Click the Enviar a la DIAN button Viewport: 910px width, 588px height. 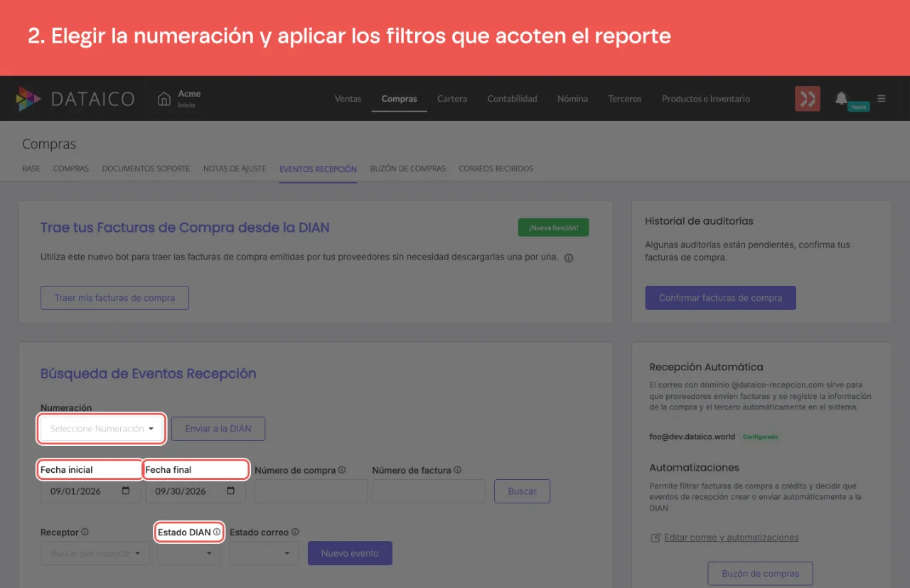(218, 429)
